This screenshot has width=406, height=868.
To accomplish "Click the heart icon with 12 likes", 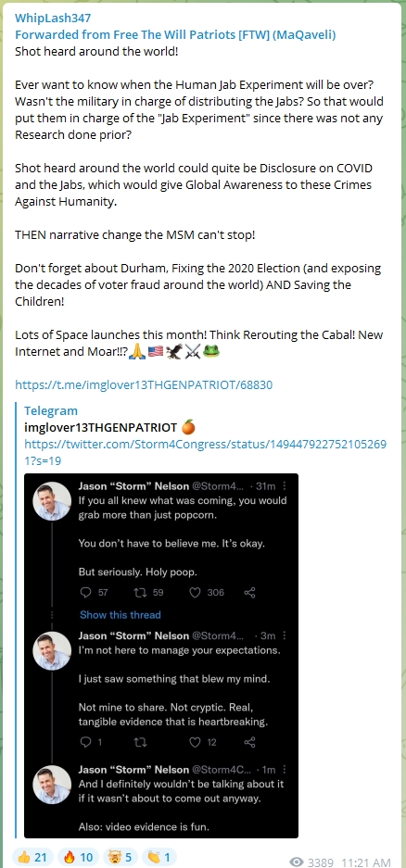I will tap(195, 742).
